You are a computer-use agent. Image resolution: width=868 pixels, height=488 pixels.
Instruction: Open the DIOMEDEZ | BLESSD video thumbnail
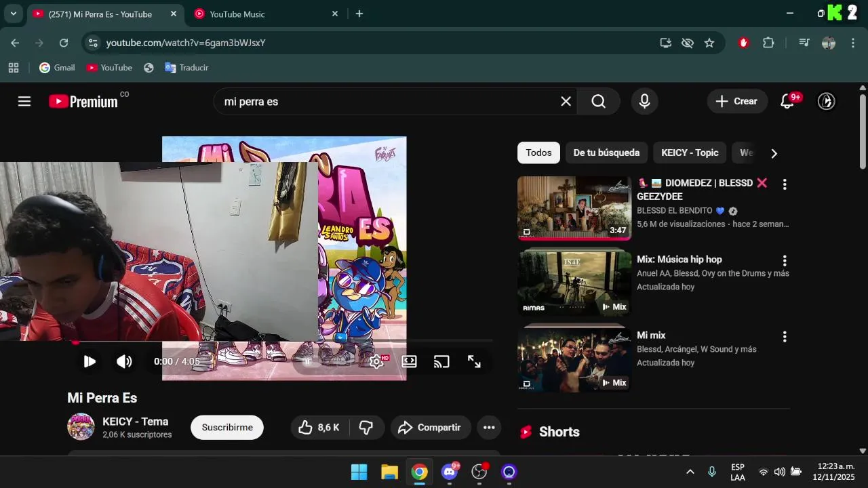(x=574, y=208)
